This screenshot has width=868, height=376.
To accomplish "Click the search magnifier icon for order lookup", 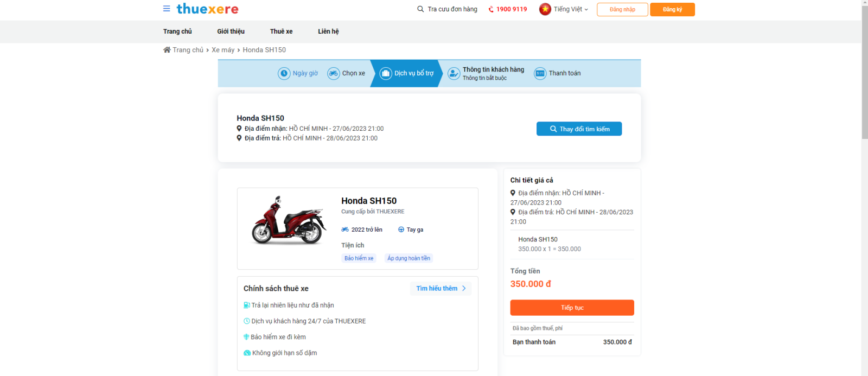I will pyautogui.click(x=420, y=9).
